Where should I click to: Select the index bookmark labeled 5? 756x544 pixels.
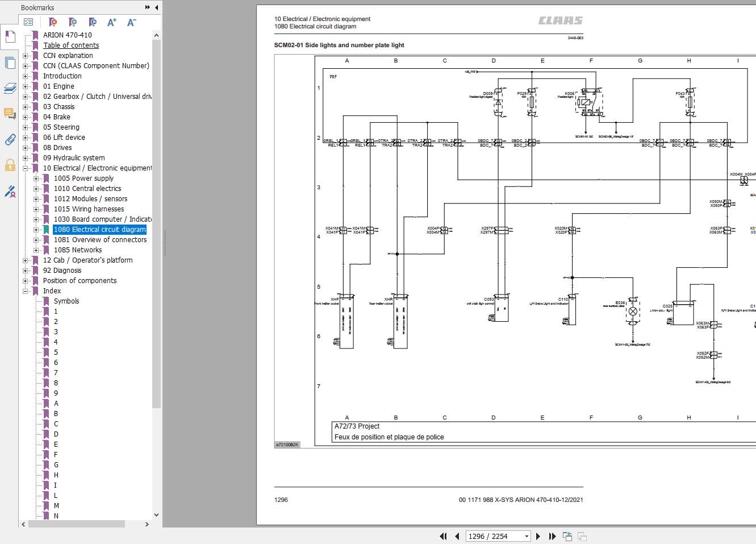point(56,352)
